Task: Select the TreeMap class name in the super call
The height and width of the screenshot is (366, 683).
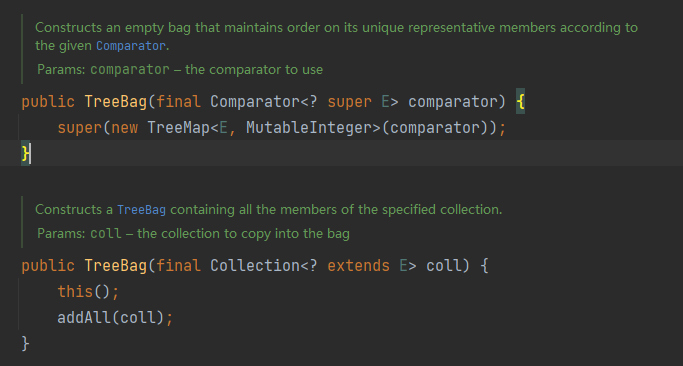Action: [x=179, y=128]
